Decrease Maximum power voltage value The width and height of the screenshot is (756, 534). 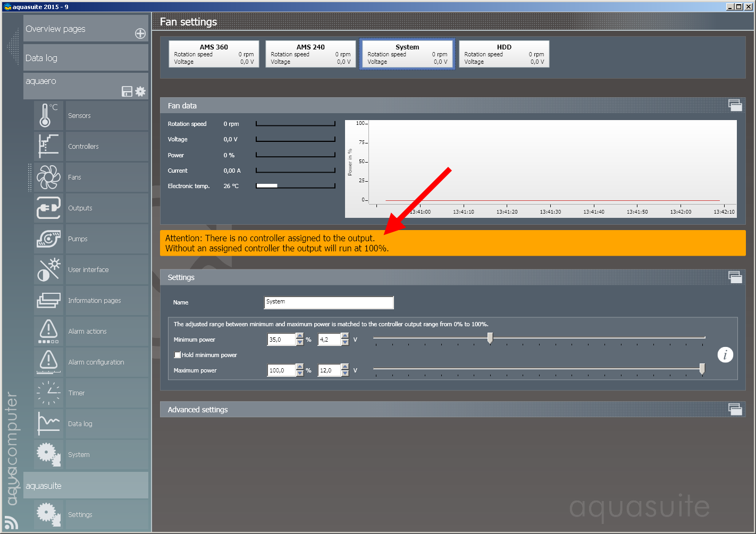coord(345,374)
